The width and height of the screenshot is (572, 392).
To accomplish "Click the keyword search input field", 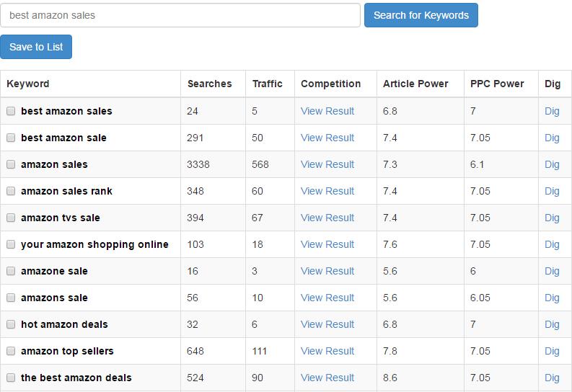I will pyautogui.click(x=180, y=15).
